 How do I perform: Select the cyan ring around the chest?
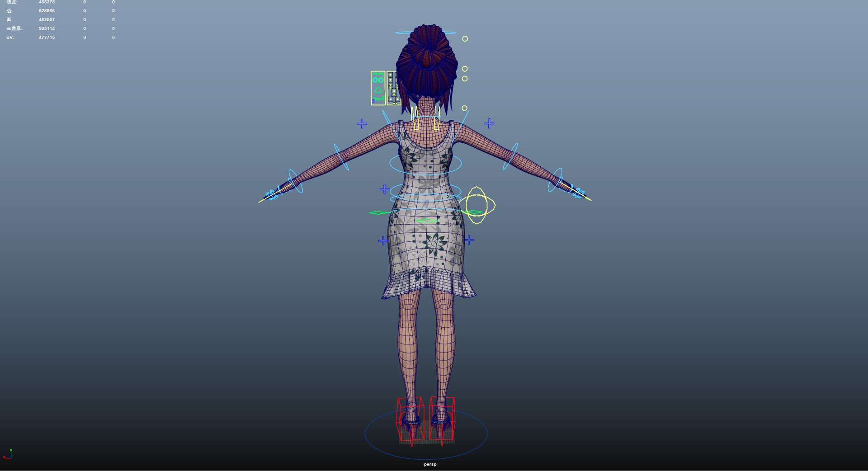pos(425,164)
